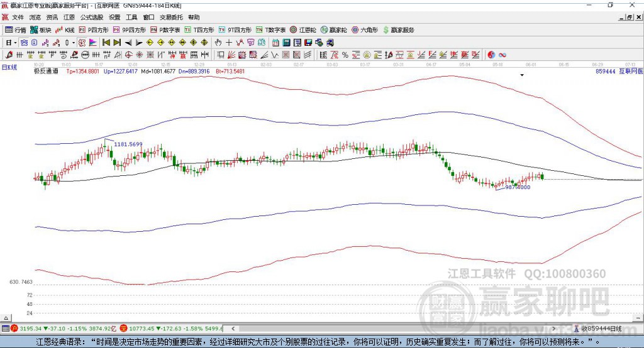The width and height of the screenshot is (644, 348).
Task: Open the P四方形 tool
Action: pos(94,30)
